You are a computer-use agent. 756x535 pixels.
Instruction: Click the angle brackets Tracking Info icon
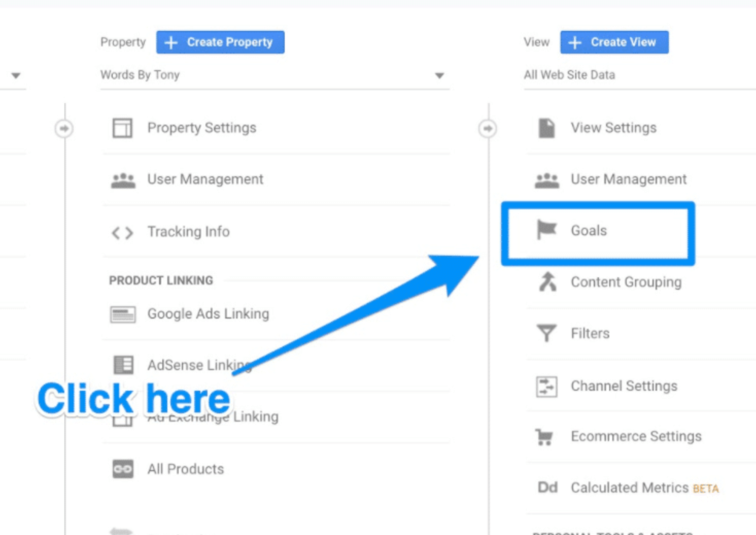point(123,233)
